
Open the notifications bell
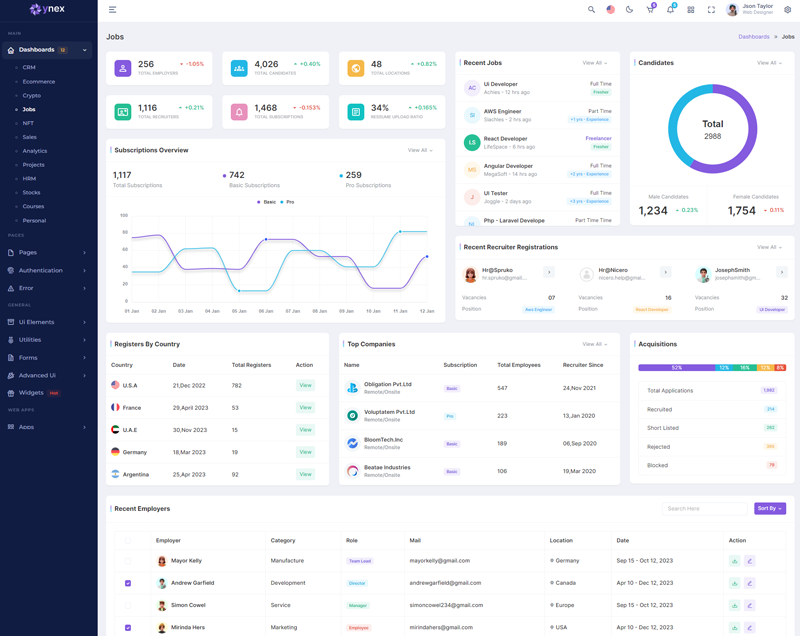click(x=670, y=10)
